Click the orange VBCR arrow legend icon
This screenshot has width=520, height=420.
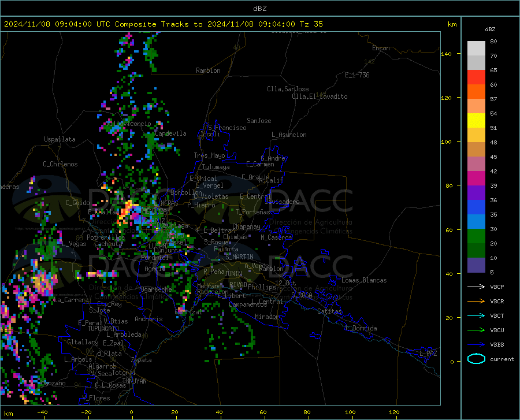[x=476, y=301]
